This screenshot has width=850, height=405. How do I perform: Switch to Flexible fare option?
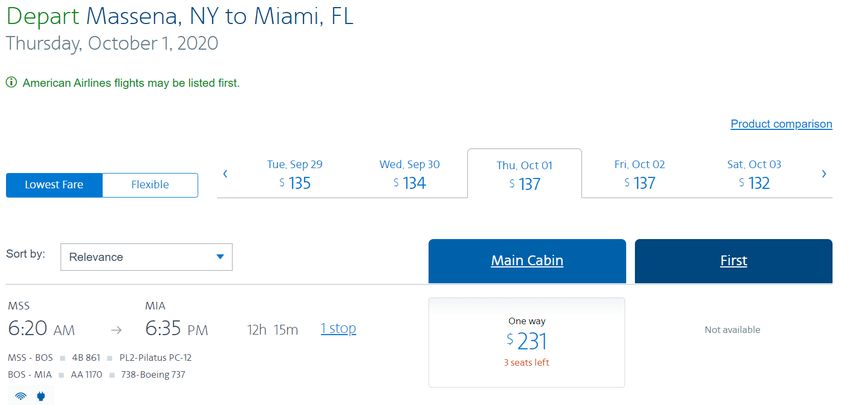coord(150,185)
